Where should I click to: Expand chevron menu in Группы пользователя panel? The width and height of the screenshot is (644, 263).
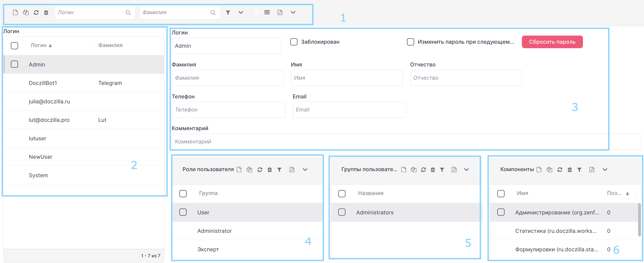[x=466, y=170]
